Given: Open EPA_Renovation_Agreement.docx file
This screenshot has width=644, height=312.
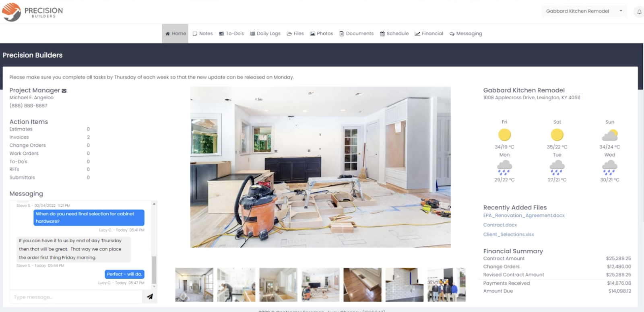Looking at the screenshot, I should tap(524, 216).
